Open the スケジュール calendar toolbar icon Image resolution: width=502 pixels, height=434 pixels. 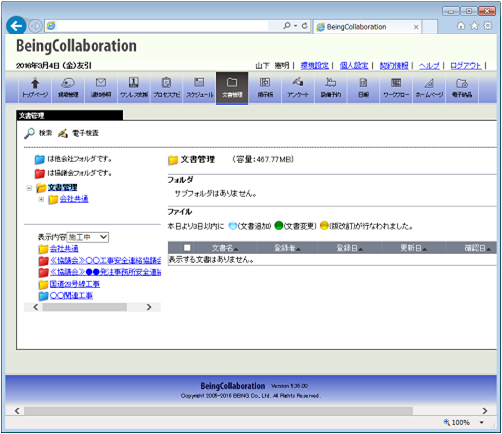tap(199, 87)
